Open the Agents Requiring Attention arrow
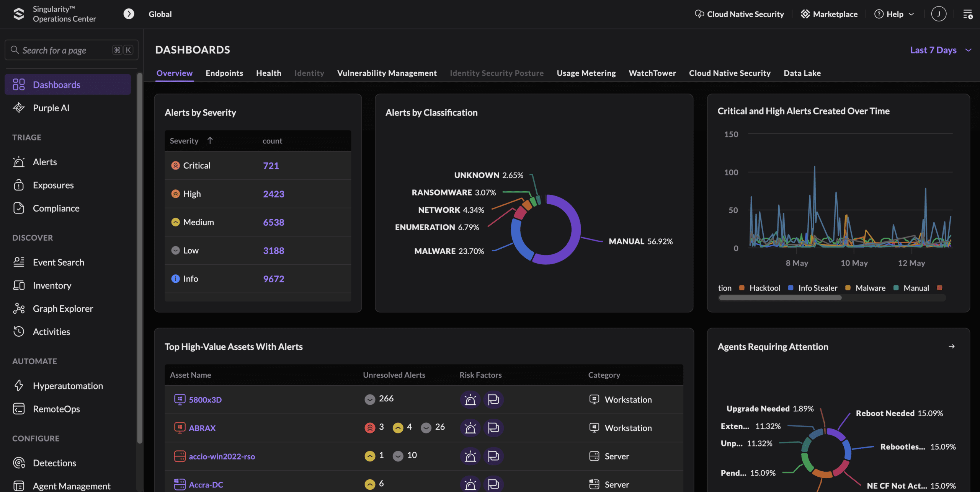 click(x=951, y=346)
